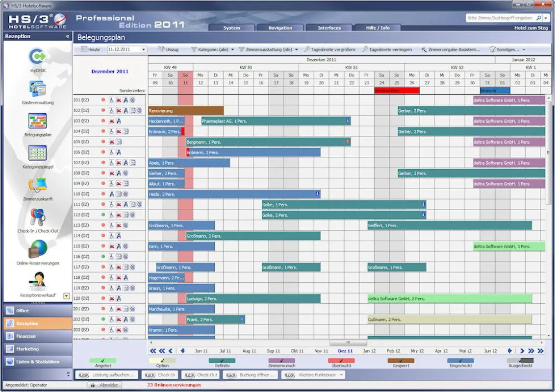
Task: Toggle the Zimmerwunsch legend checkbox
Action: point(282,361)
